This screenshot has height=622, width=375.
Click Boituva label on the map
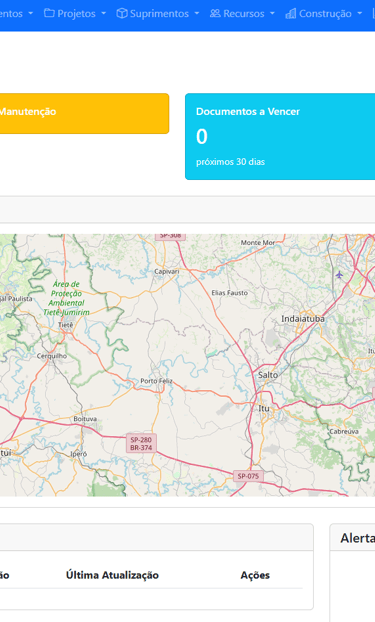pos(85,419)
